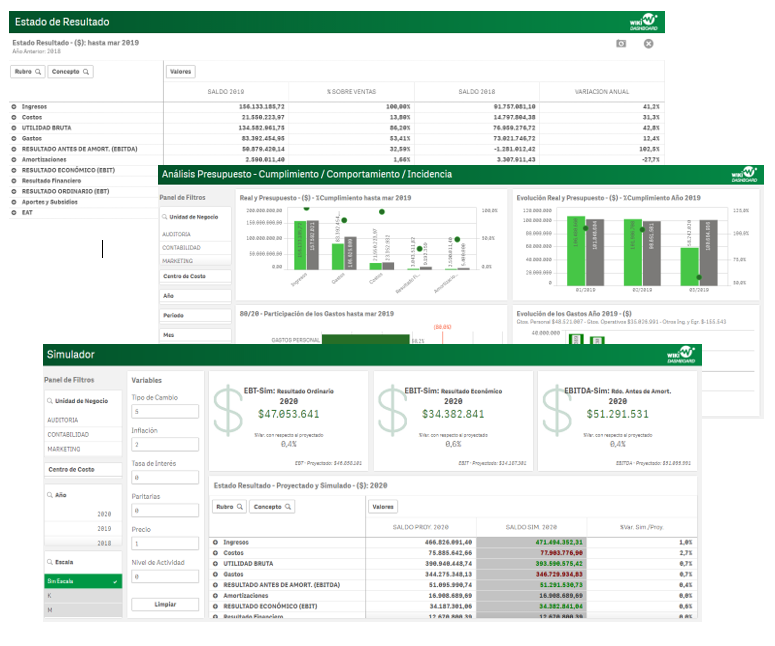The image size is (775, 646).
Task: Click the Valores button in Estado de Resultado
Action: point(180,72)
